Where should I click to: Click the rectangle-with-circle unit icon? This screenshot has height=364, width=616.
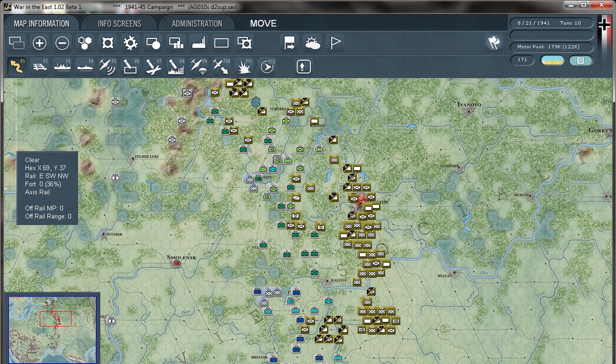click(x=153, y=43)
